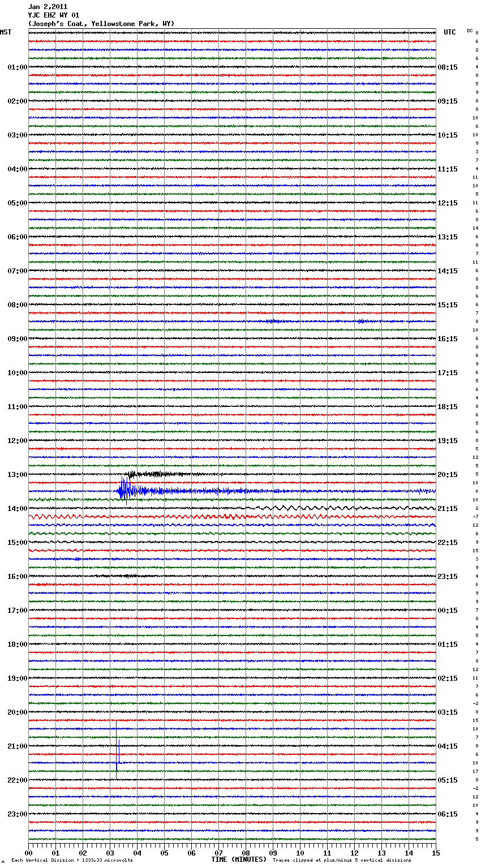Click the "MST" column header
481x868 pixels.
tap(6, 32)
